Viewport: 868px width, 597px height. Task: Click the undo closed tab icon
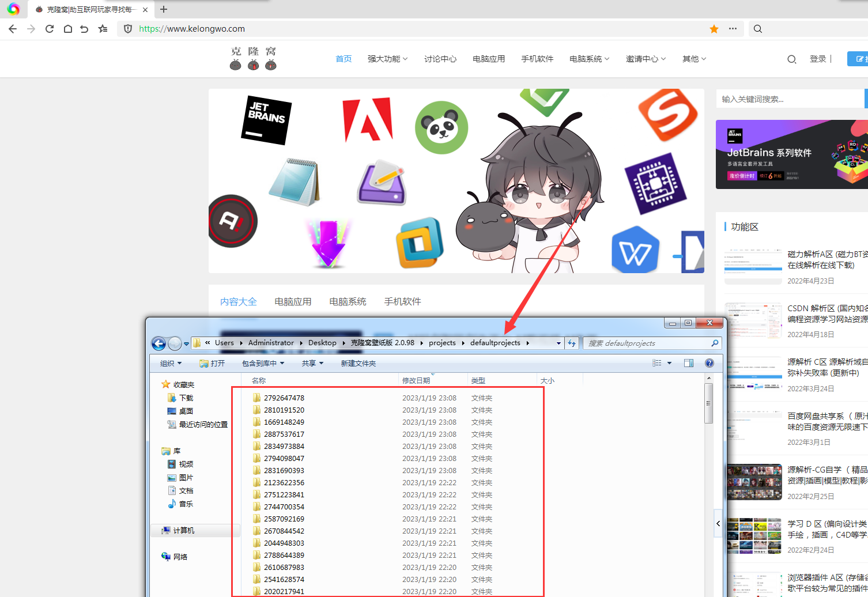point(85,29)
